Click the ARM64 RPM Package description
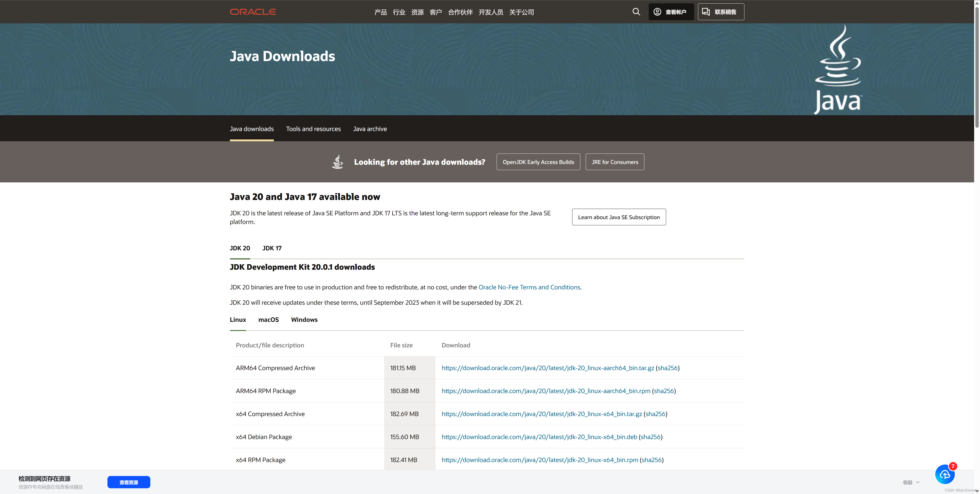Image resolution: width=980 pixels, height=494 pixels. [x=265, y=391]
